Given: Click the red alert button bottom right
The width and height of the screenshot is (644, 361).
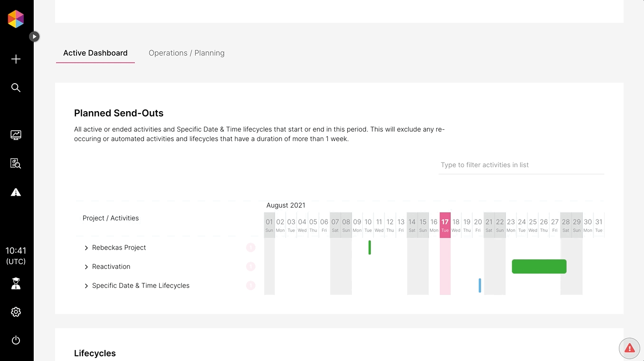Looking at the screenshot, I should point(629,348).
